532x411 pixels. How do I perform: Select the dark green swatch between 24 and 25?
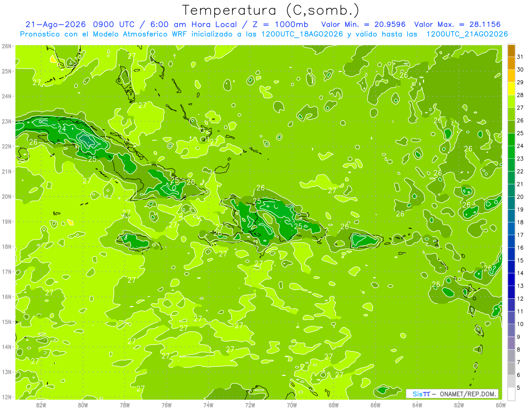point(511,140)
